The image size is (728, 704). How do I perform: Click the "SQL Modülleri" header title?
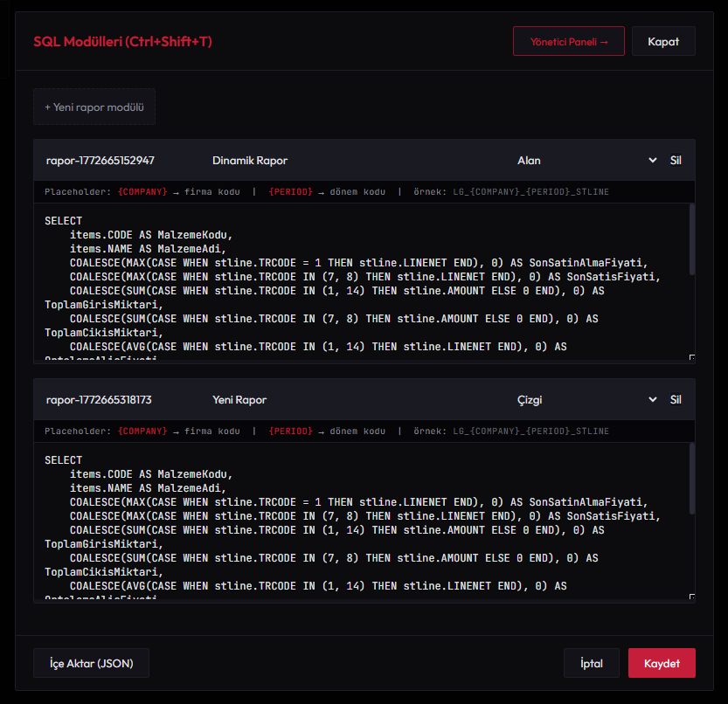click(121, 40)
